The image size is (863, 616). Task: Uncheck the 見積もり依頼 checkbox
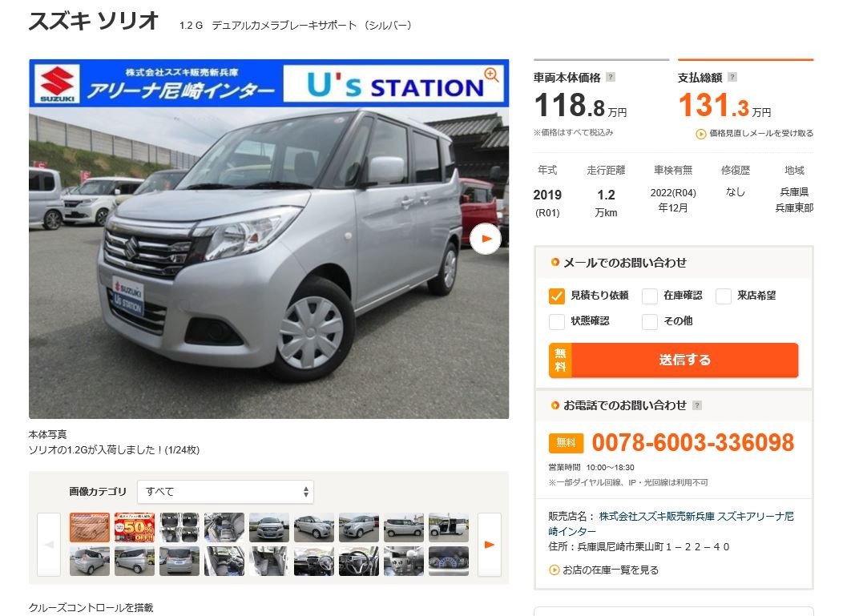(556, 296)
